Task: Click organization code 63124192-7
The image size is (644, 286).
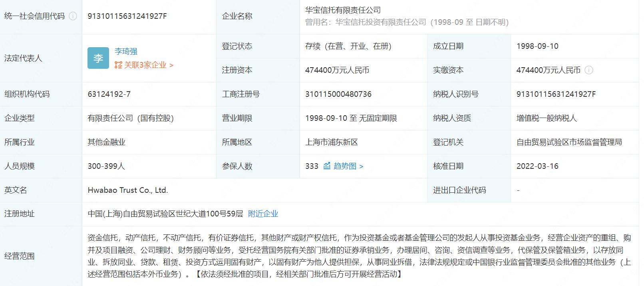Action: click(109, 94)
